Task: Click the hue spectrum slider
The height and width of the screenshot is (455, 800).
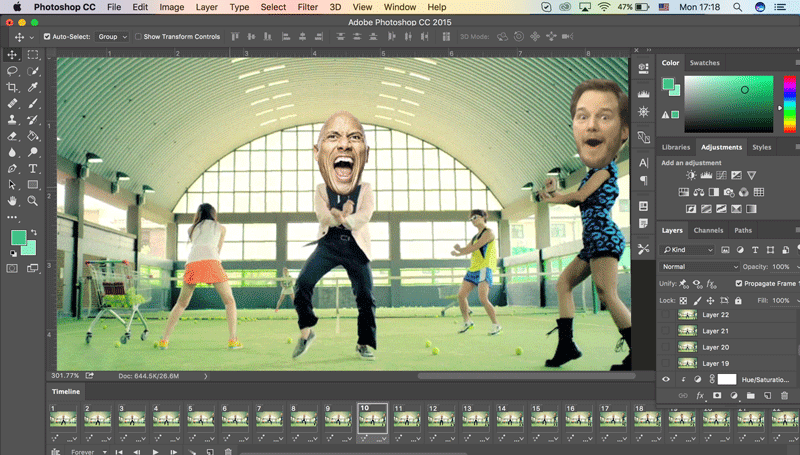Action: pos(789,104)
